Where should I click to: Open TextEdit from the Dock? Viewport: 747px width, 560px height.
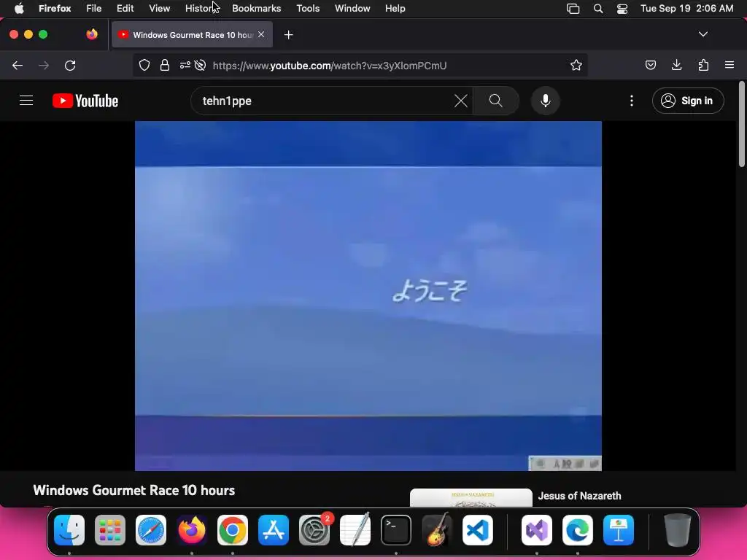pos(355,530)
